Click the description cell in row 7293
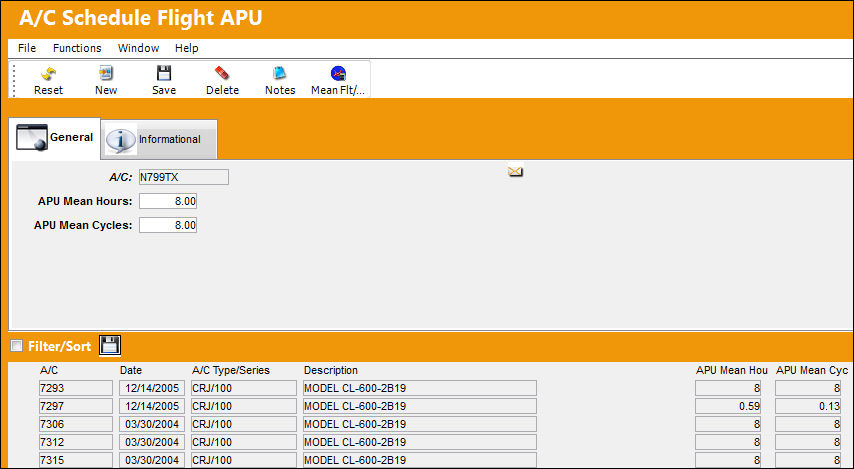Screen dimensions: 854x469 click(419, 388)
